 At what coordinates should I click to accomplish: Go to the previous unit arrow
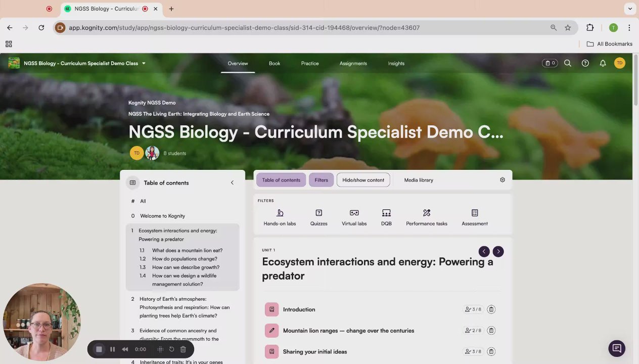484,251
